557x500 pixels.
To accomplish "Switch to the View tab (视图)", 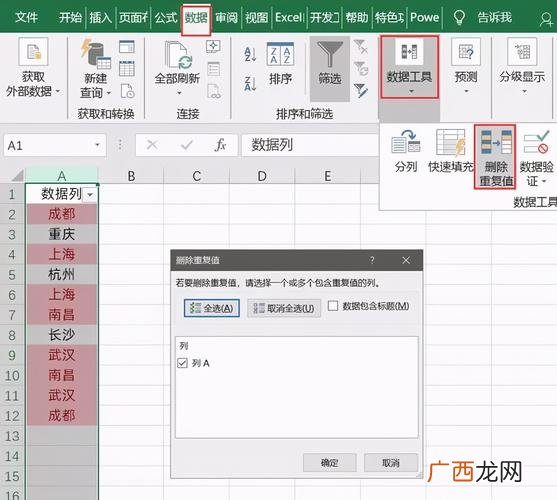I will click(256, 17).
